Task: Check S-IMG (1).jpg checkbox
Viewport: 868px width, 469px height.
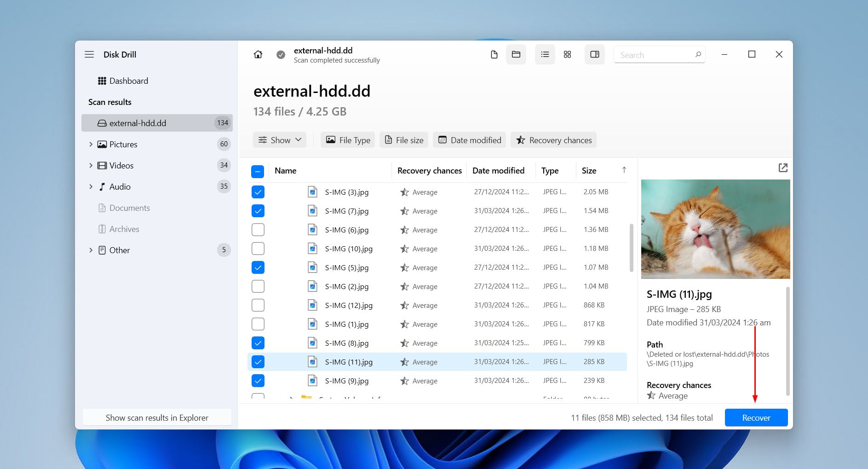Action: coord(258,324)
